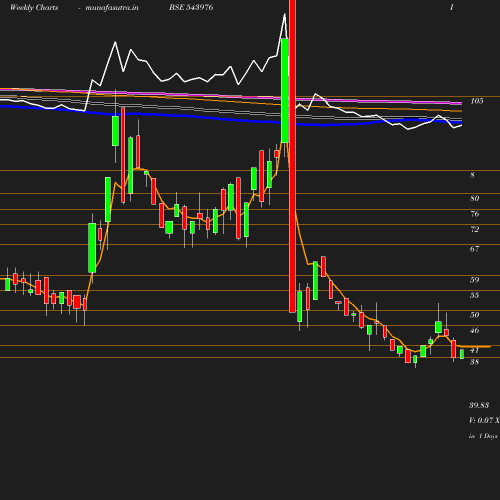Viewport: 500px width, 500px height.
Task: Click the 41 price axis label
Action: point(475,350)
